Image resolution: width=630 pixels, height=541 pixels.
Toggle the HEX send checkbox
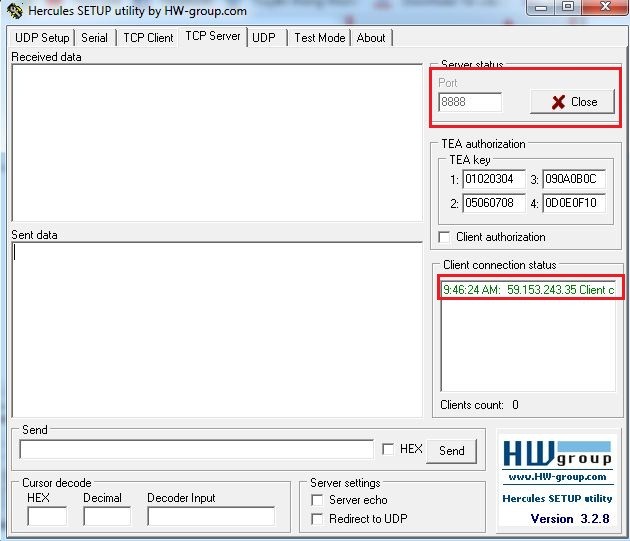pyautogui.click(x=388, y=449)
